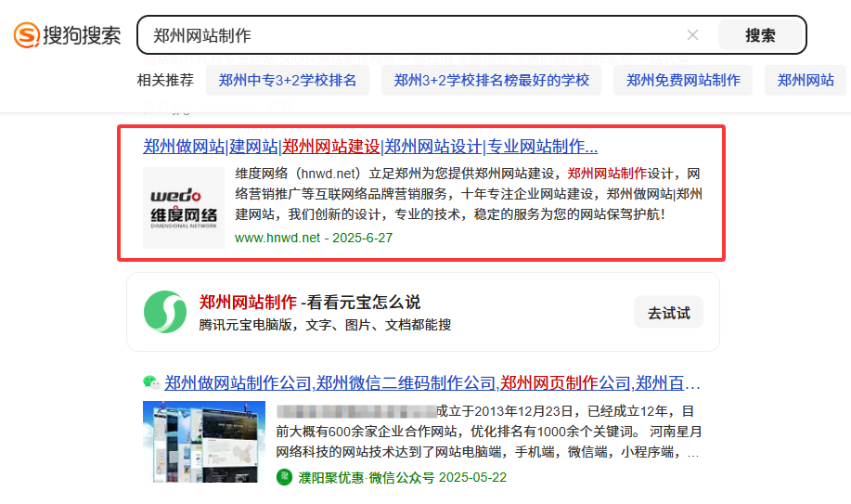Open the 郑州做网站制作公司 result title
The height and width of the screenshot is (504, 851).
(x=432, y=383)
